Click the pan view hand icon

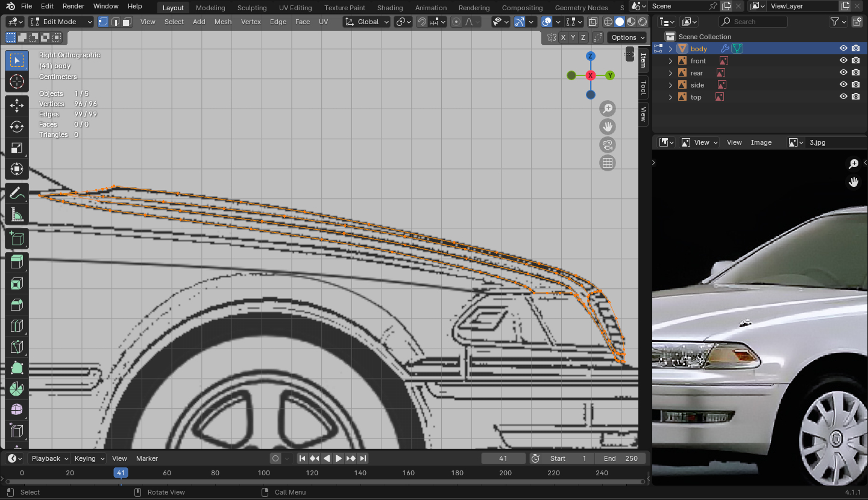pyautogui.click(x=608, y=127)
